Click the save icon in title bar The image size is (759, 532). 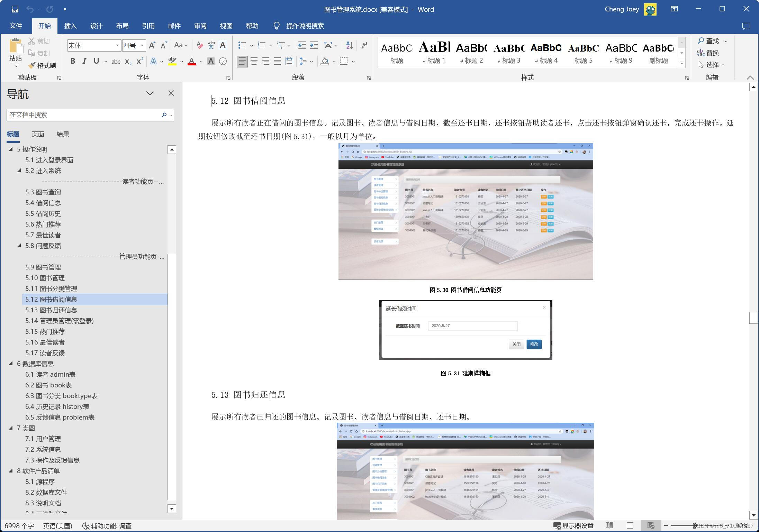(15, 9)
